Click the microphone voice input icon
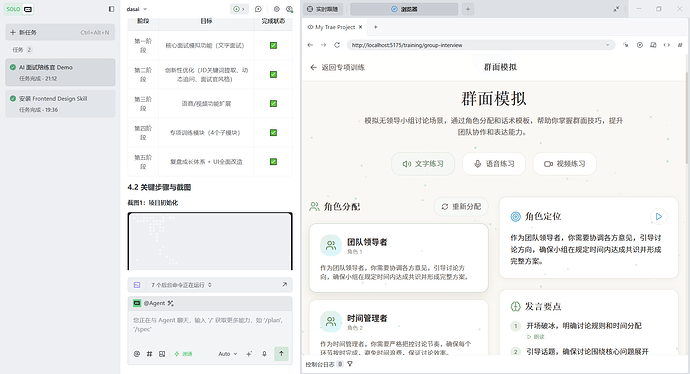690x374 pixels. [x=264, y=354]
